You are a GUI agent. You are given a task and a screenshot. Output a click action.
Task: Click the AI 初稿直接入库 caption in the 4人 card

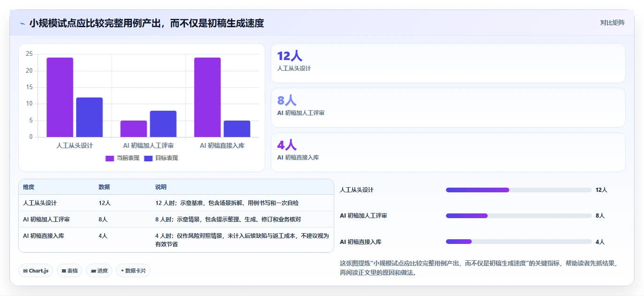point(298,158)
